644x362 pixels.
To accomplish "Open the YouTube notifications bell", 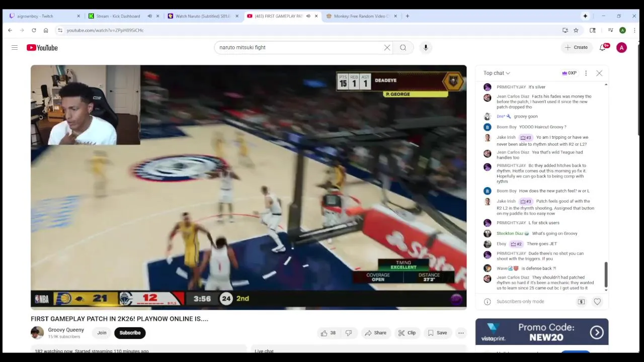I will point(603,47).
